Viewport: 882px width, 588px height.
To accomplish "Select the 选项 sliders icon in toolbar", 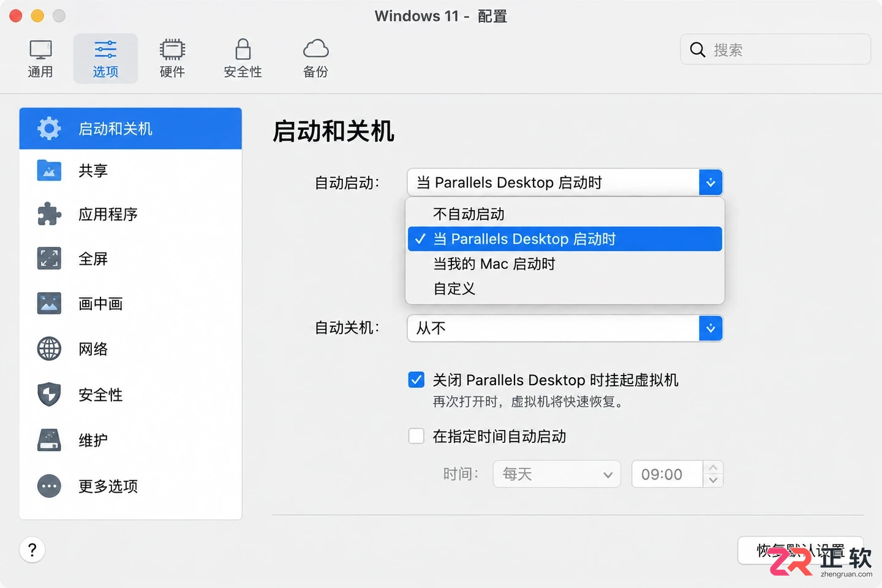I will 105,50.
